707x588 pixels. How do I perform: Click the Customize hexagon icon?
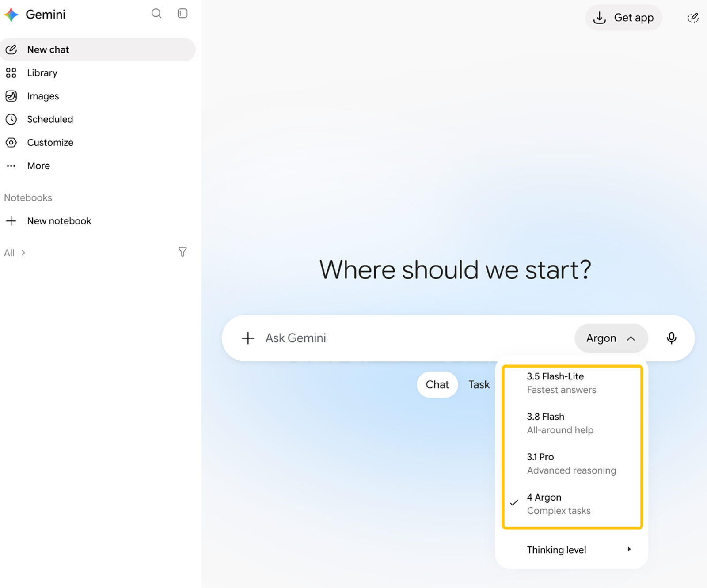pyautogui.click(x=11, y=143)
